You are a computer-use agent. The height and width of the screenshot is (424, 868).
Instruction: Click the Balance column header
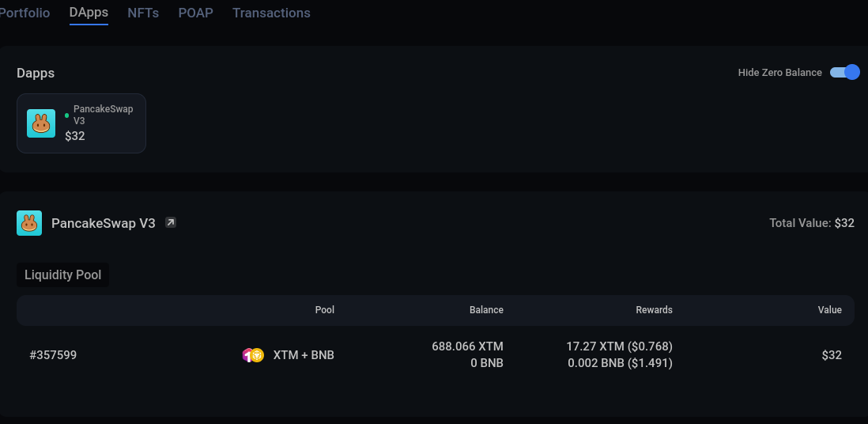click(486, 310)
